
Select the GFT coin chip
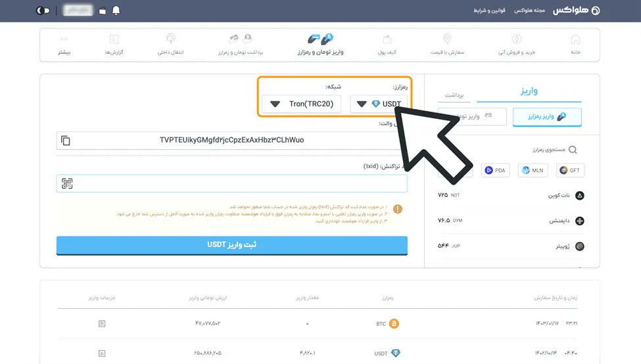pos(570,170)
